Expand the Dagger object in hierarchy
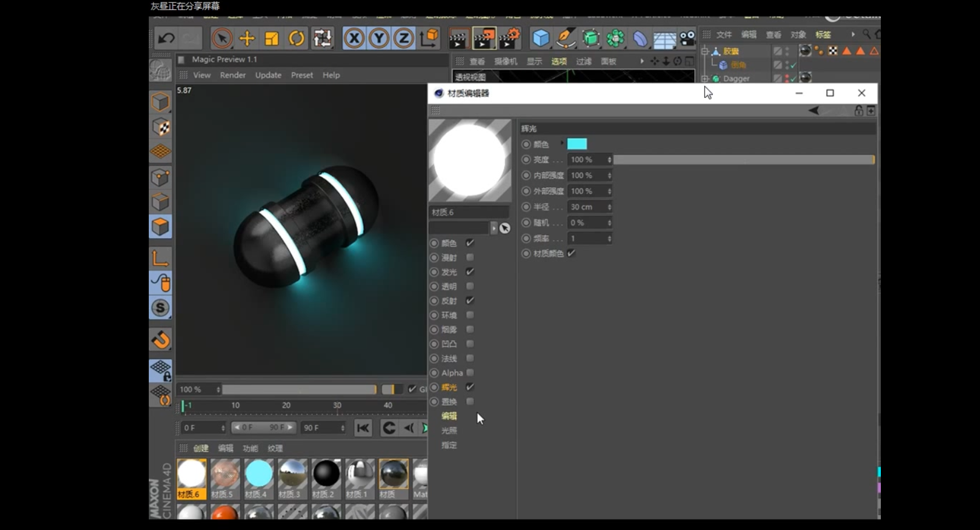980x530 pixels. tap(705, 78)
